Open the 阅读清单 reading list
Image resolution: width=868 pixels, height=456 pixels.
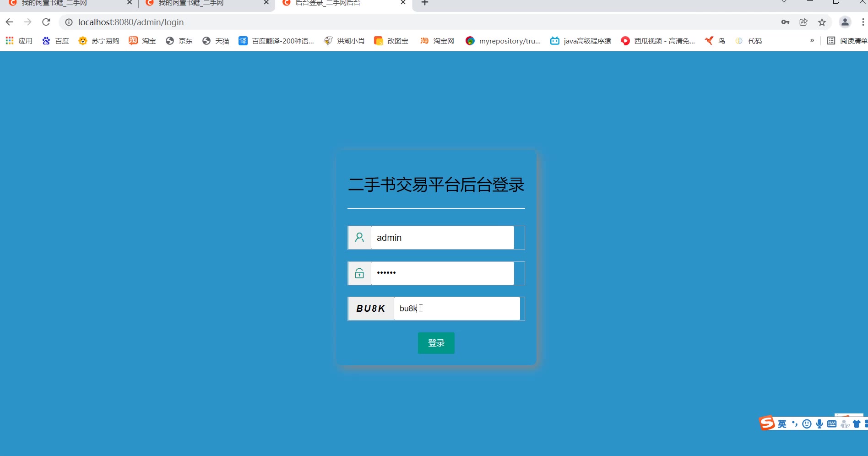(x=847, y=41)
